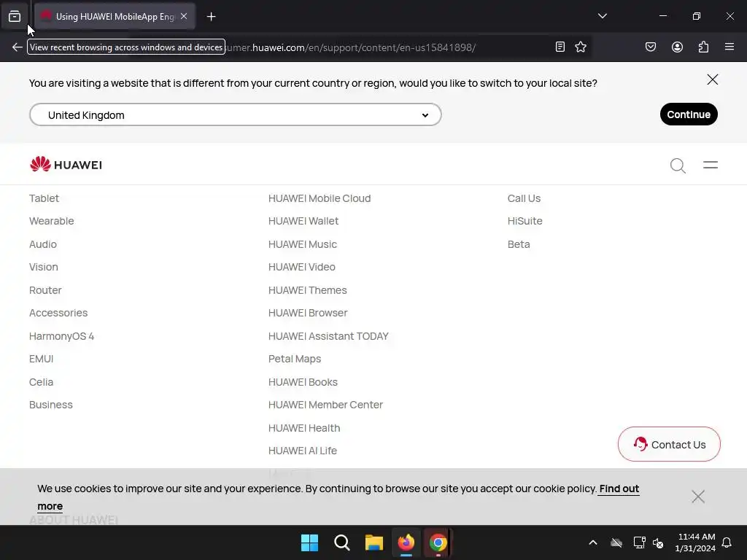Viewport: 747px width, 560px height.
Task: Open the Firefox account icon
Action: (677, 47)
